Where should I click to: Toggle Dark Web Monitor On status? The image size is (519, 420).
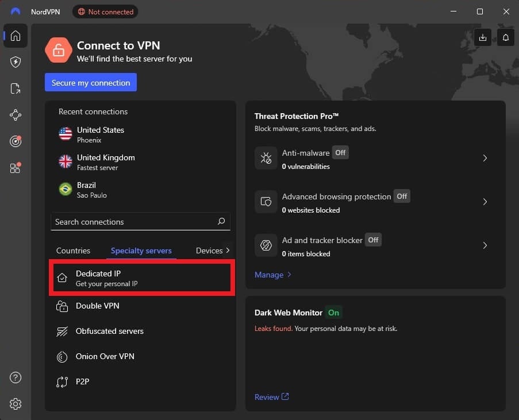333,313
